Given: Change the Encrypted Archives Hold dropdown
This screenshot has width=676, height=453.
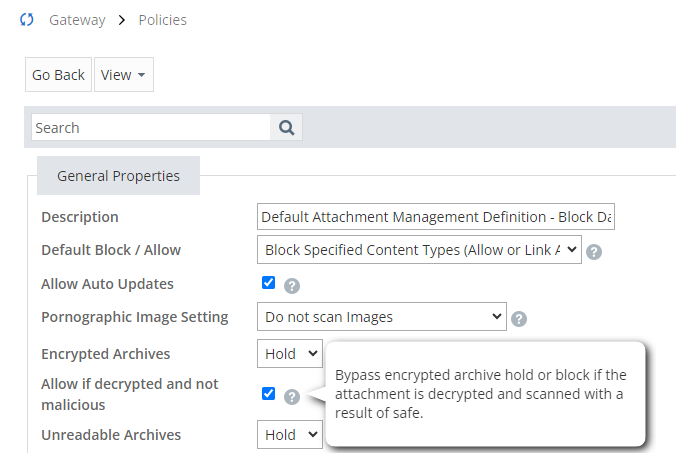Looking at the screenshot, I should coord(289,353).
